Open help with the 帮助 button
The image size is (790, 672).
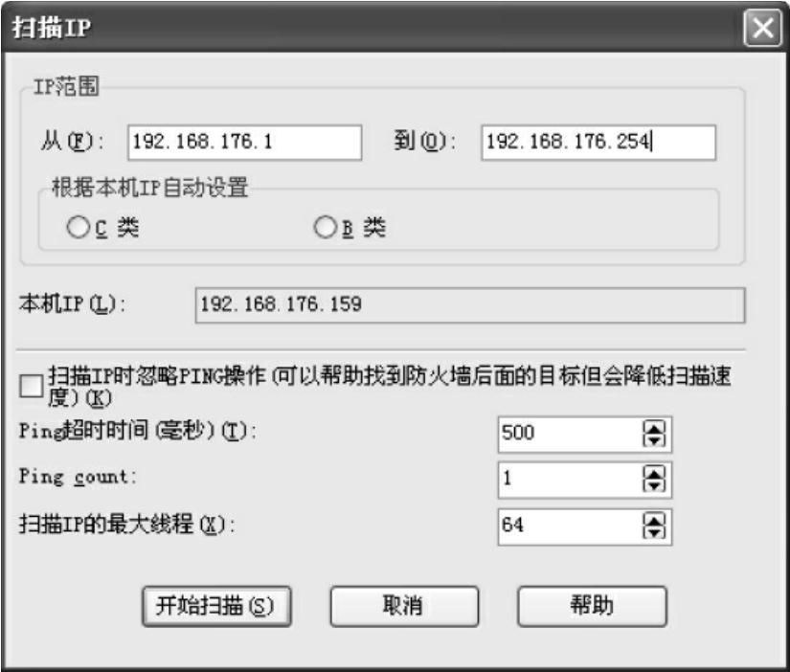(592, 606)
